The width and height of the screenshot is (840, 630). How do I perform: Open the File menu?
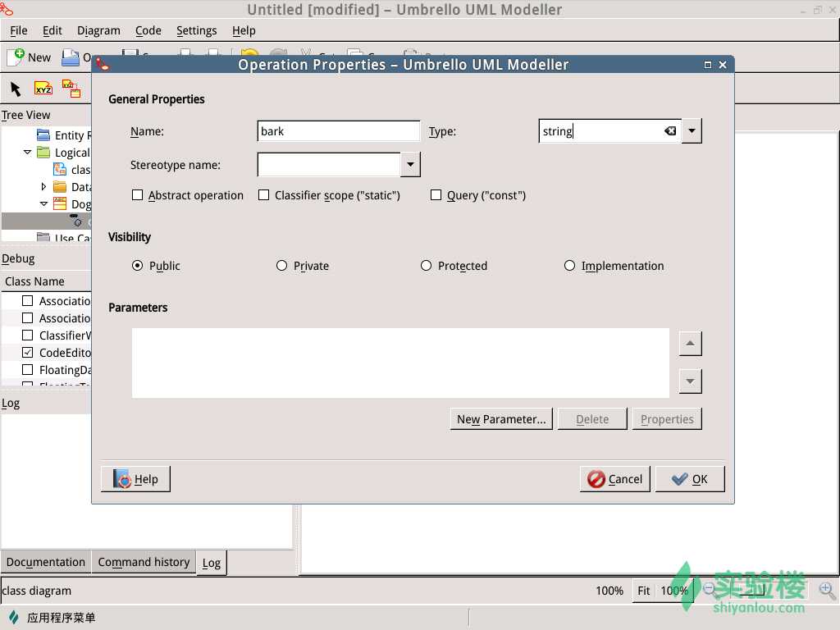coord(19,30)
